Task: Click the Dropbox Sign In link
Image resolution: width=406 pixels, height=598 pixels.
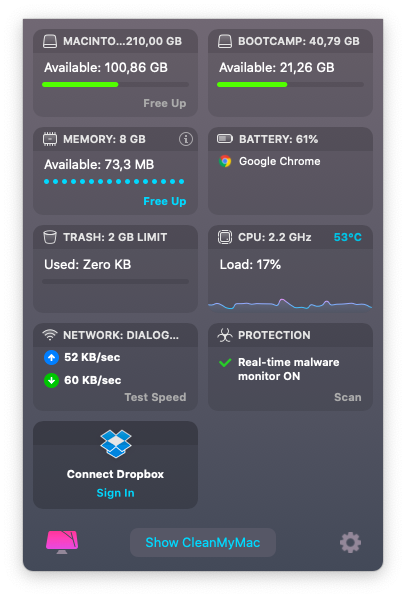Action: pos(116,493)
